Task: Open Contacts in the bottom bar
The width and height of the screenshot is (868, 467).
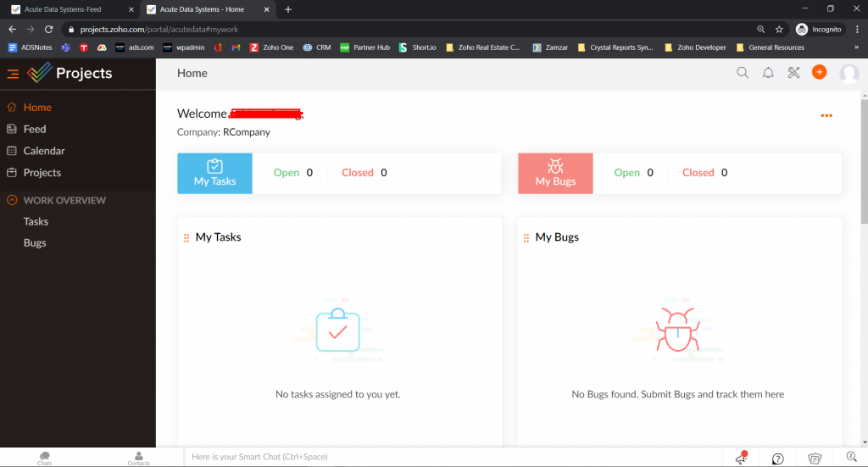Action: point(138,459)
